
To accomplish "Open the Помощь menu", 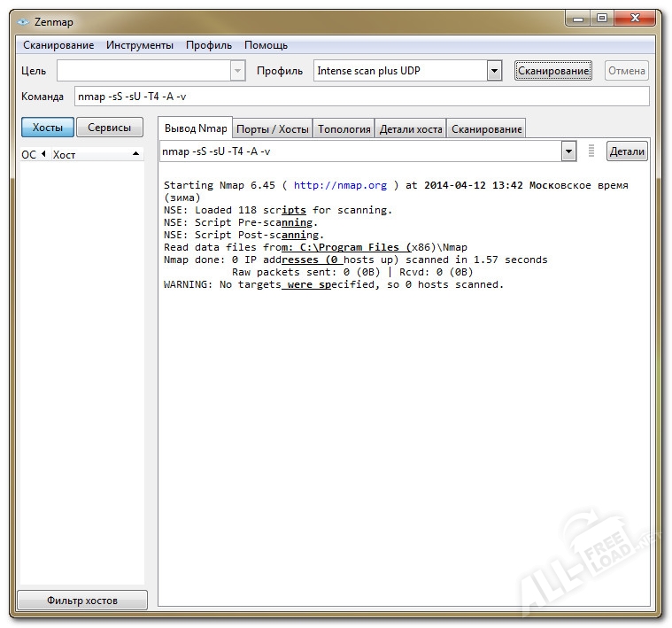I will 266,45.
